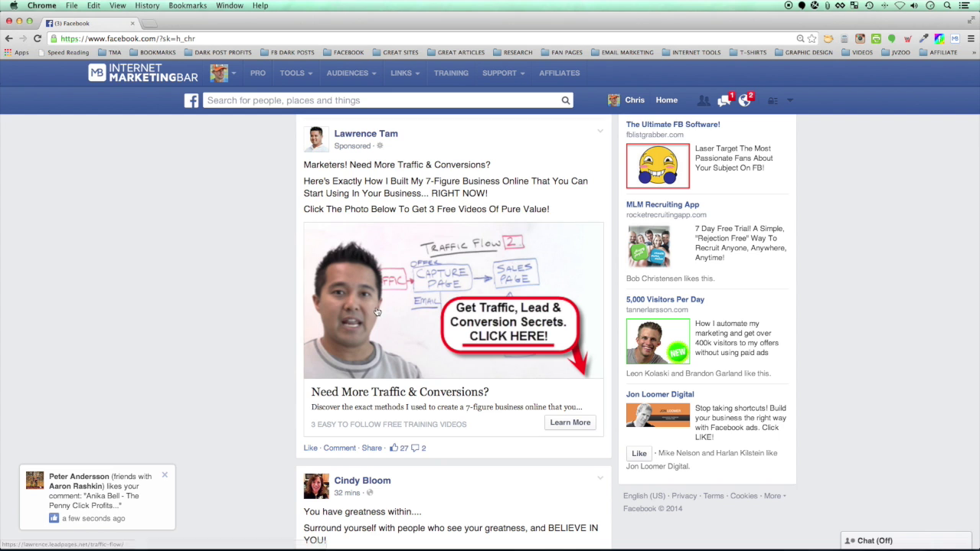The image size is (980, 551).
Task: Open macOS Spotlight search icon
Action: click(x=947, y=5)
